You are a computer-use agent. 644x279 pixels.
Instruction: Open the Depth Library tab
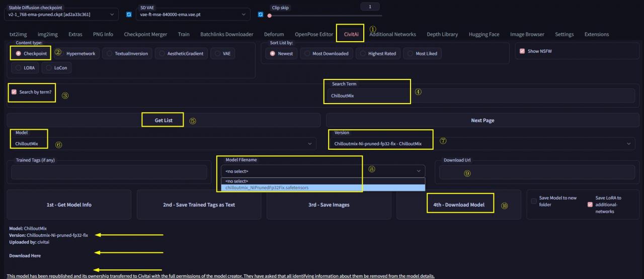pos(442,34)
